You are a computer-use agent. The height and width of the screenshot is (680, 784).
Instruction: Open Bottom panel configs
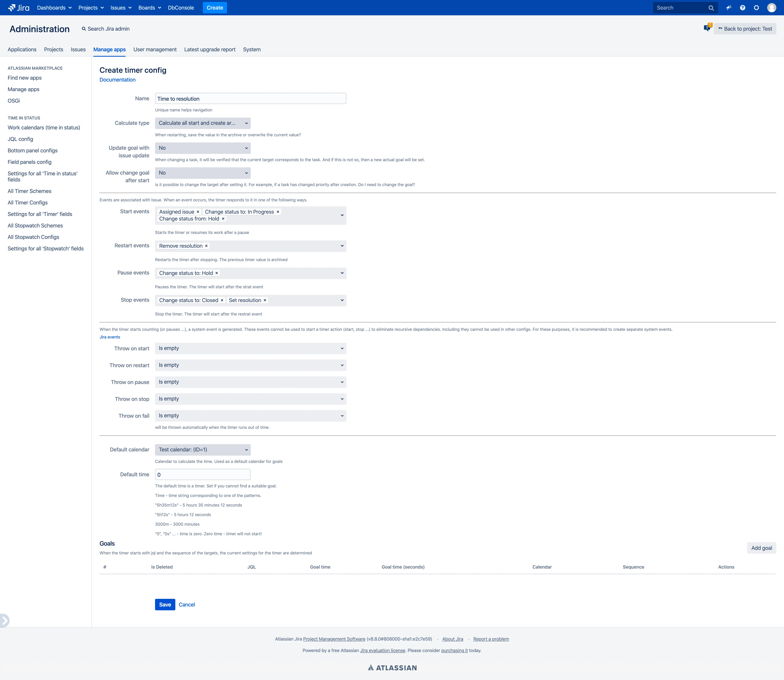(x=33, y=150)
